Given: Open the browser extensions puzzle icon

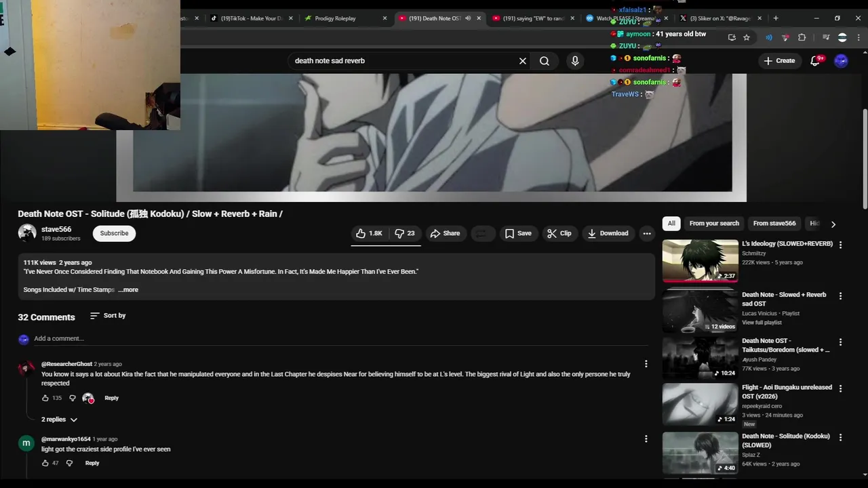Looking at the screenshot, I should [802, 37].
